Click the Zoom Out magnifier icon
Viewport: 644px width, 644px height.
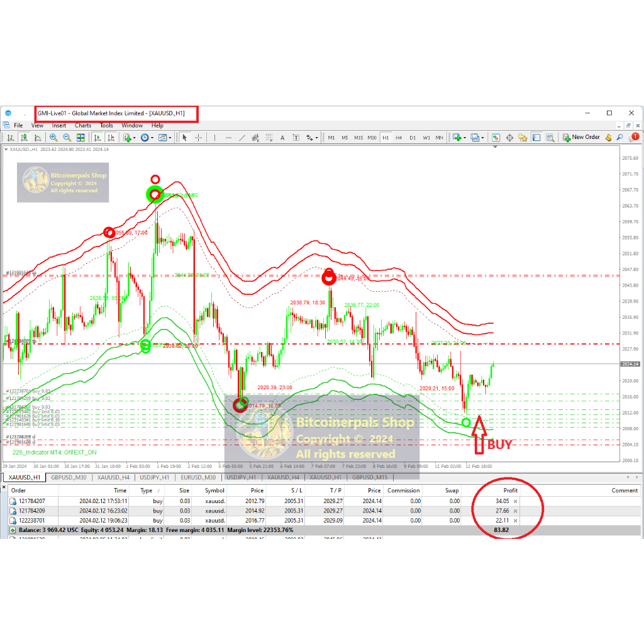(66, 137)
